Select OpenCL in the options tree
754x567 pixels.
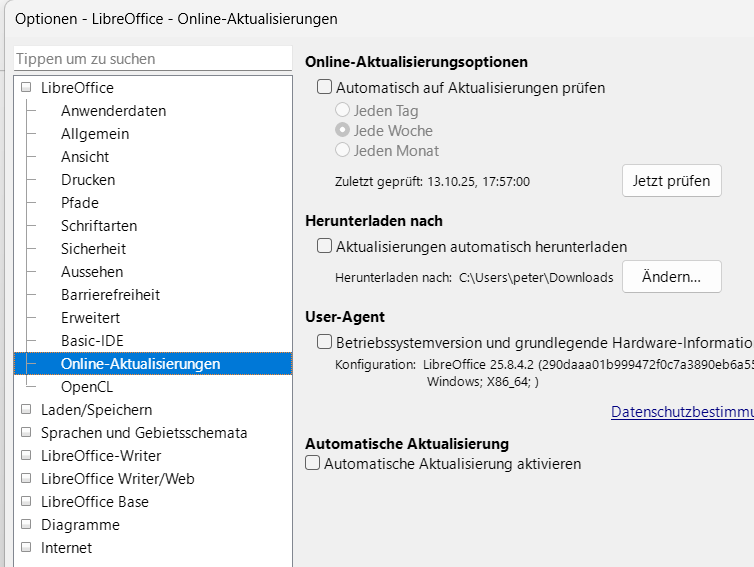tap(88, 387)
